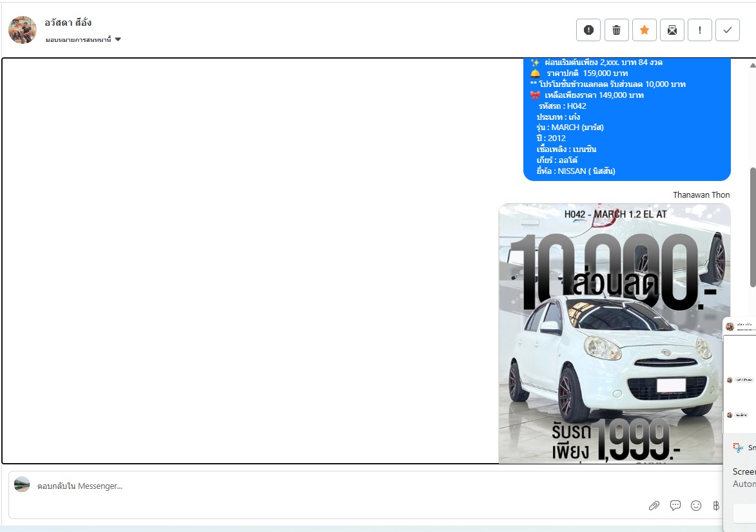Open the emoji picker
Viewport: 756px width, 532px height.
pos(696,506)
